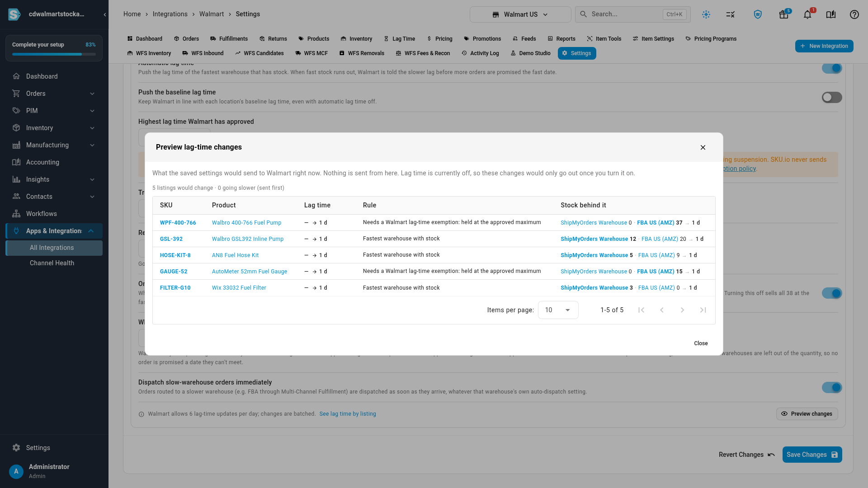The height and width of the screenshot is (488, 868).
Task: Open the AutoMeter 52mm Fuel Gauge product link
Action: pos(250,272)
